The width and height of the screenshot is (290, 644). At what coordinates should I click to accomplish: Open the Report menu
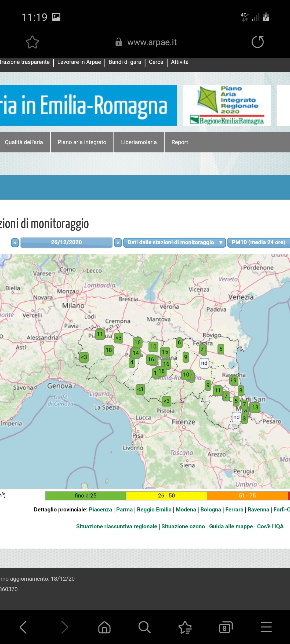click(x=180, y=142)
